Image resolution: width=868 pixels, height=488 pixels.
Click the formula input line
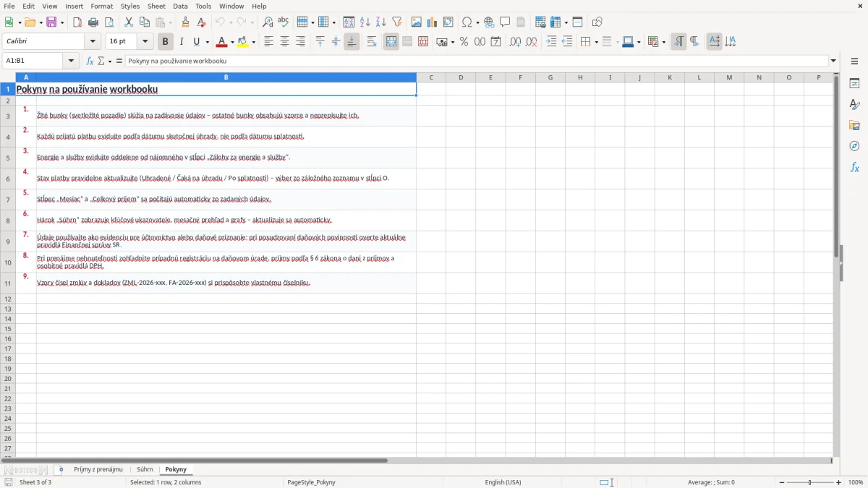(x=477, y=61)
